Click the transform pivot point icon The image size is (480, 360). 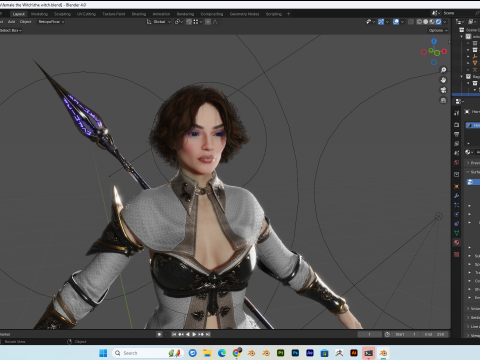click(178, 22)
